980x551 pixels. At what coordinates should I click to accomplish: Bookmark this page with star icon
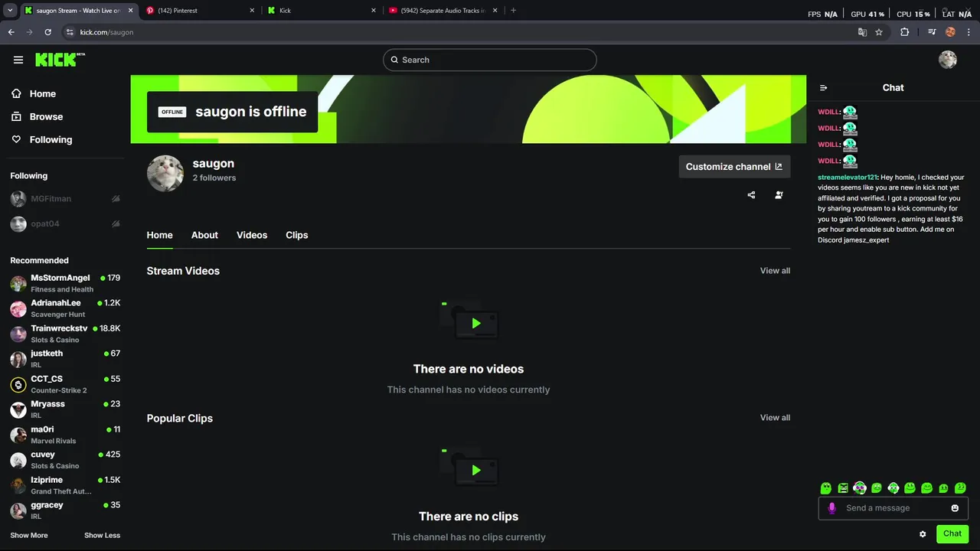[879, 32]
